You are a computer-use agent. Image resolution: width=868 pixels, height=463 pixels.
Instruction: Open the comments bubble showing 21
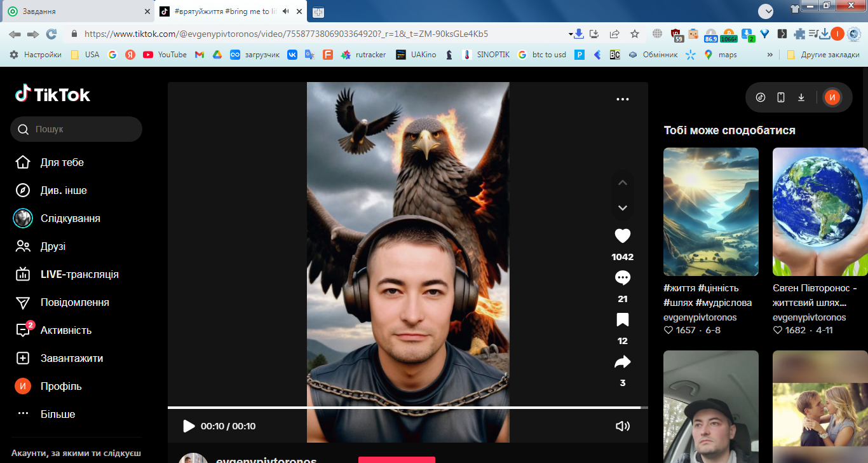coord(622,278)
